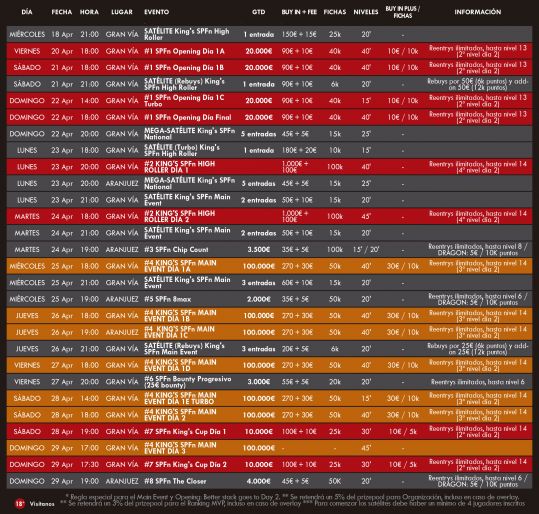The image size is (539, 514).
Task: Click the '4.000€' guaranteed prize cell
Action: [x=258, y=481]
